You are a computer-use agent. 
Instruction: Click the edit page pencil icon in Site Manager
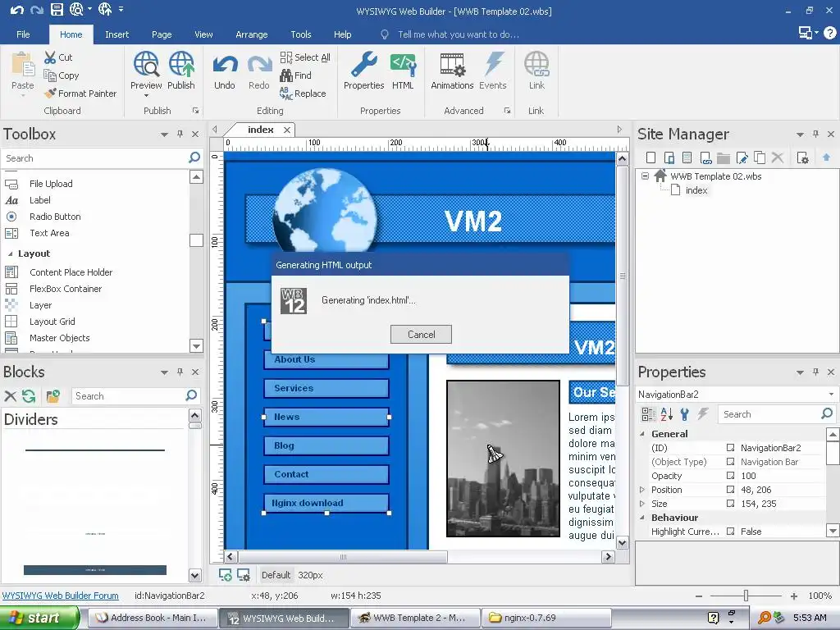[x=742, y=157]
